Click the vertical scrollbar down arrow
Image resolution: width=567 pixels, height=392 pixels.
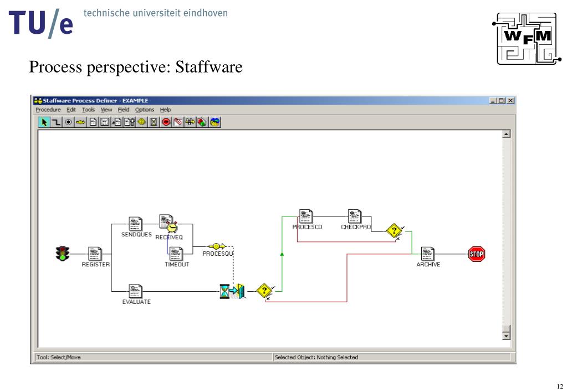click(x=506, y=336)
